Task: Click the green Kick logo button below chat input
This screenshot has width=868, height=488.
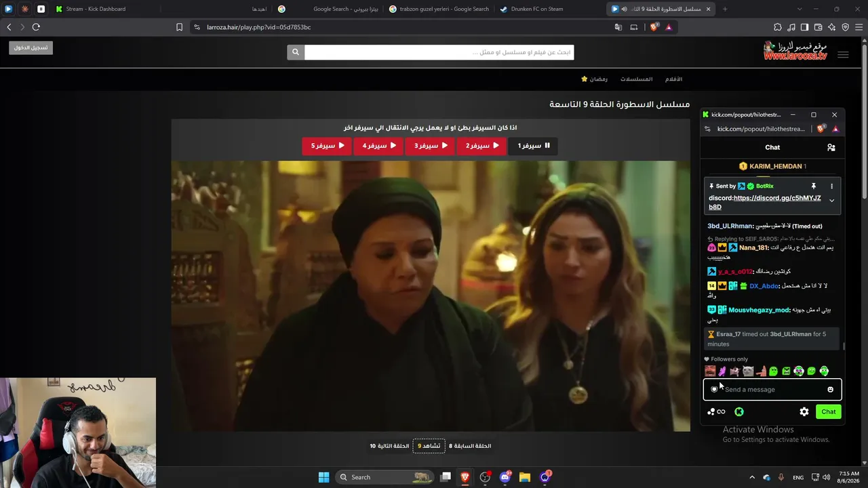Action: tap(739, 411)
